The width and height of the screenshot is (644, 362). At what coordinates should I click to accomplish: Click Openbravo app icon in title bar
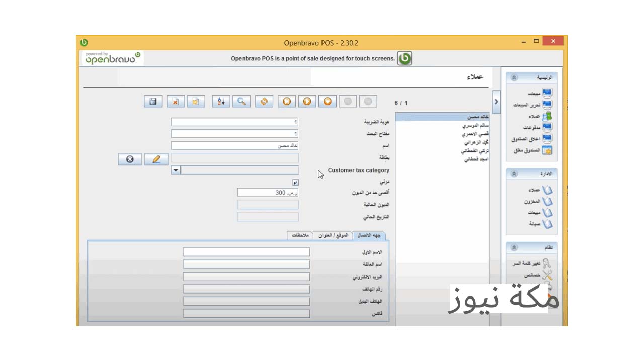[x=84, y=42]
